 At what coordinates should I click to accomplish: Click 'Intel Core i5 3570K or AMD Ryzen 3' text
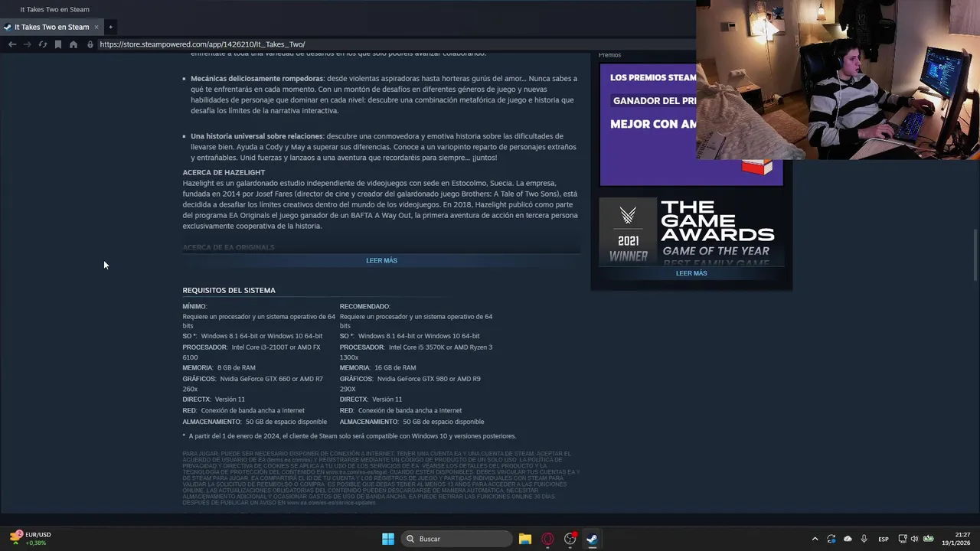point(440,347)
